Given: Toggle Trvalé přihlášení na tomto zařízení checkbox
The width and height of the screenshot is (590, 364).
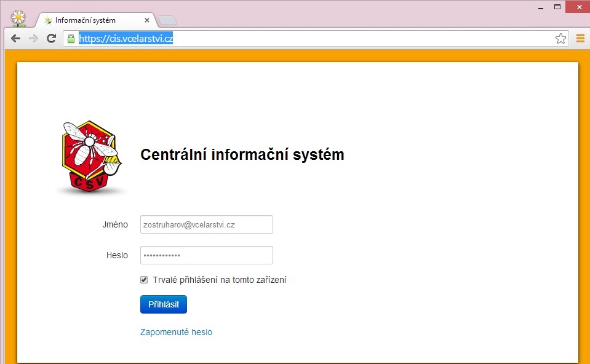Looking at the screenshot, I should [144, 280].
